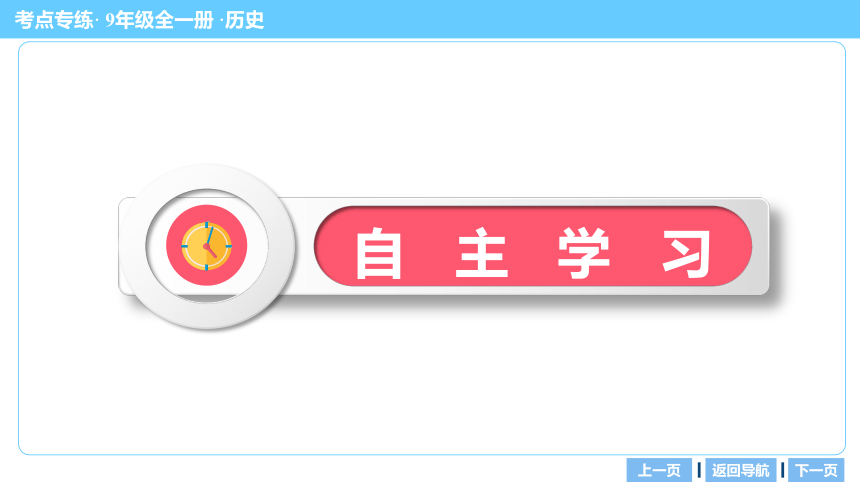Click the gray plate's right end beyond the banner
This screenshot has width=860, height=484.
point(760,246)
